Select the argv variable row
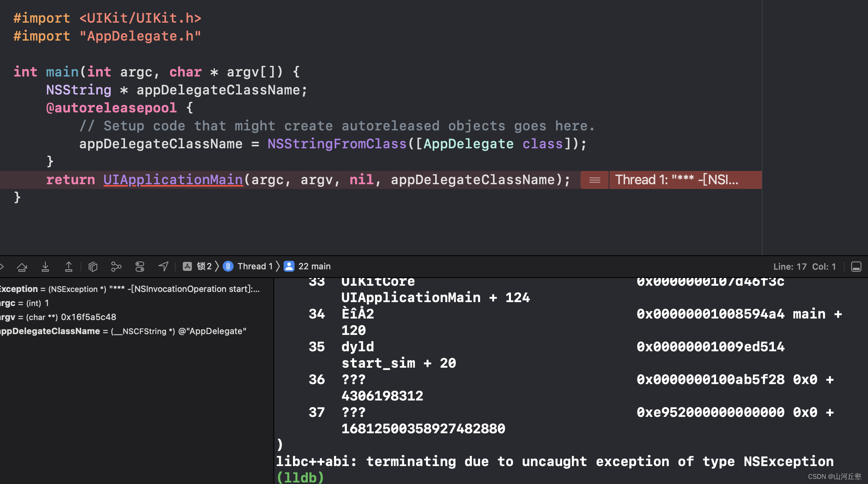The image size is (868, 484). pyautogui.click(x=58, y=317)
